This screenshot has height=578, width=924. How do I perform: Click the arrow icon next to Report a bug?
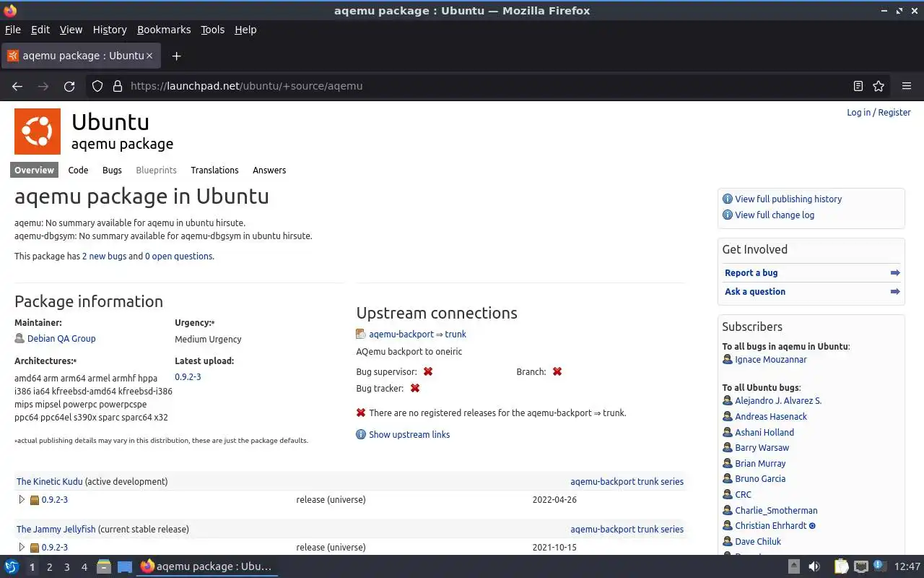(895, 272)
